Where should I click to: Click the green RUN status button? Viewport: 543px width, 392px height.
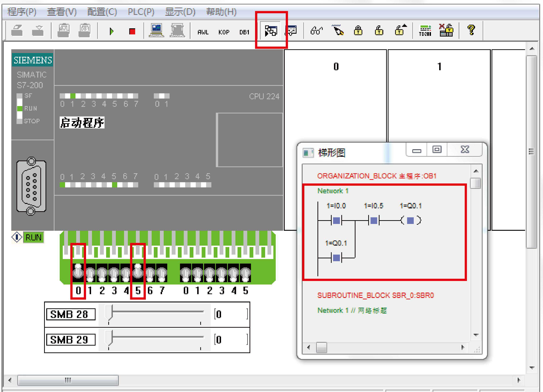[x=33, y=237]
